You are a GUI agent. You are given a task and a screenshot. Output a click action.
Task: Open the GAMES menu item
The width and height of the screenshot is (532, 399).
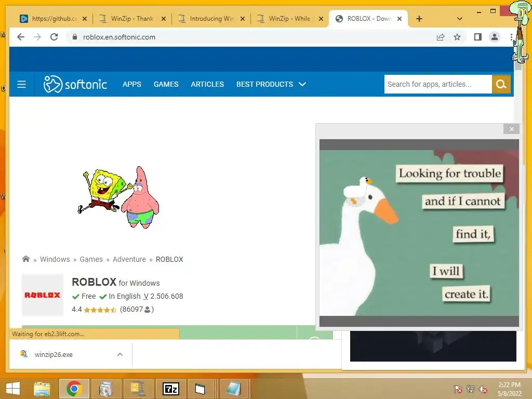pos(166,84)
